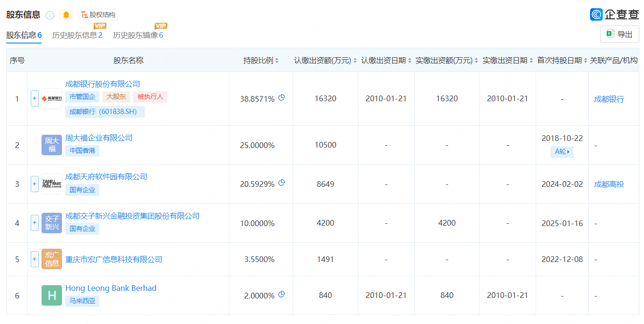Screen dimensions: 644x324
Task: Open 成都天府软件园有限公司 company link
Action: pos(106,177)
